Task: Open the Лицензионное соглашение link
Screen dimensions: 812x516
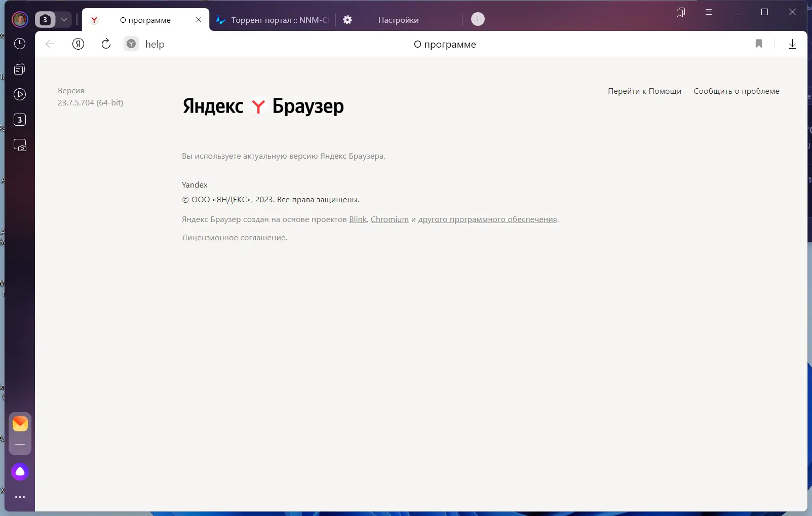Action: click(x=234, y=238)
